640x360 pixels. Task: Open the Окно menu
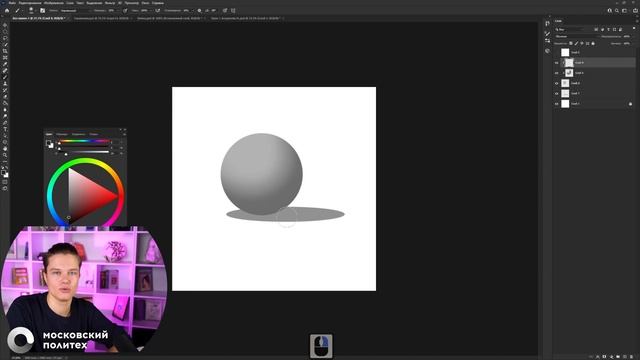pyautogui.click(x=145, y=3)
